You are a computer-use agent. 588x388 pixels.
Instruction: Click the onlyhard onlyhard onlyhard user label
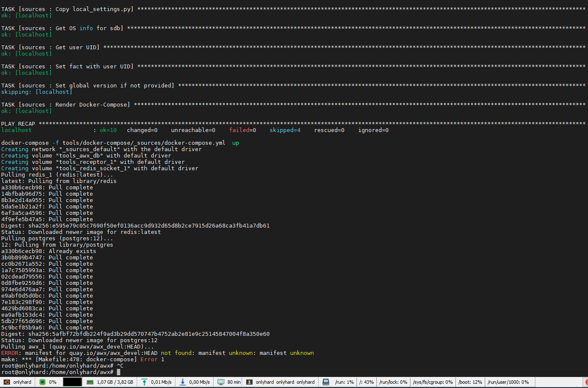[x=280, y=382]
